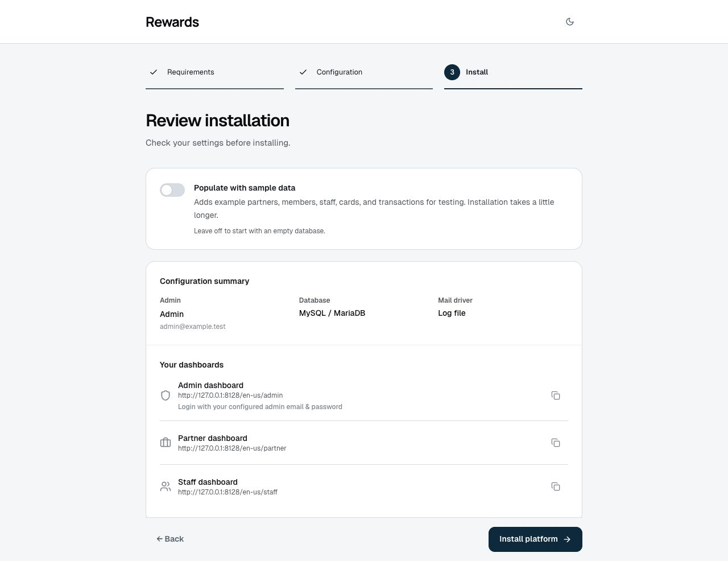This screenshot has height=561, width=728.
Task: Click the Review installation heading
Action: click(x=217, y=121)
